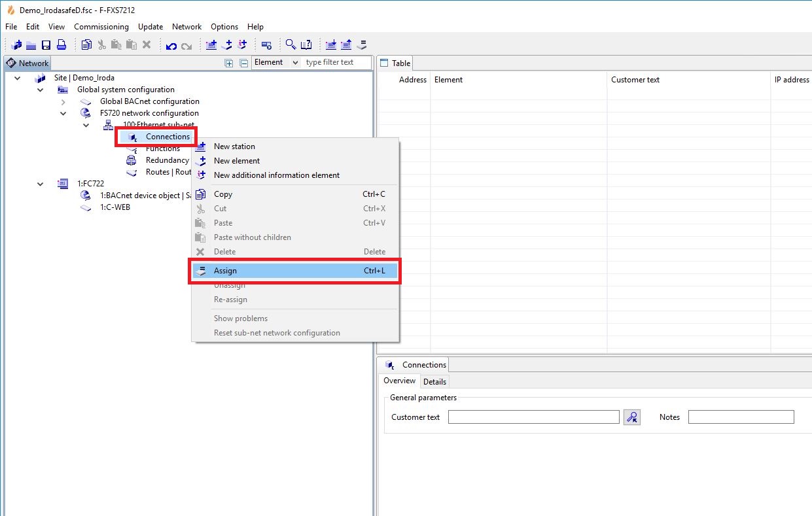Click the Customer text lookup button
Viewport: 812px width, 516px height.
pos(631,417)
